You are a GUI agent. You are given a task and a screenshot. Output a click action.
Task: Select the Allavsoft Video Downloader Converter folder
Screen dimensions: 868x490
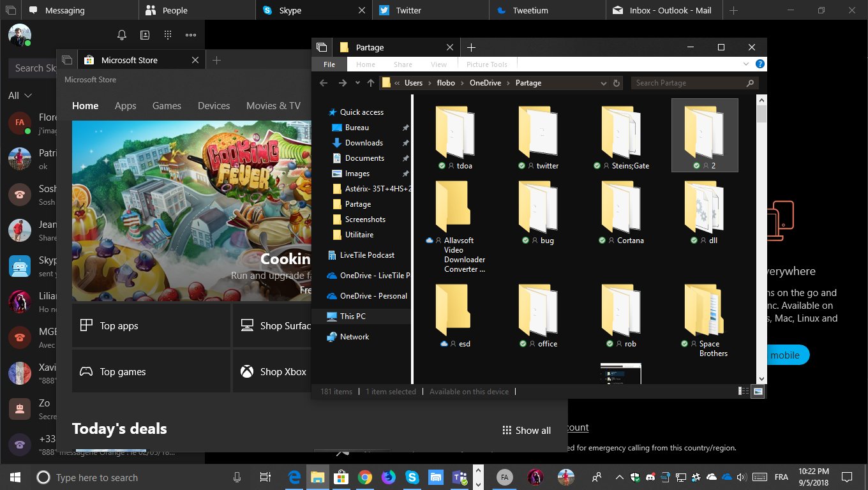click(455, 226)
